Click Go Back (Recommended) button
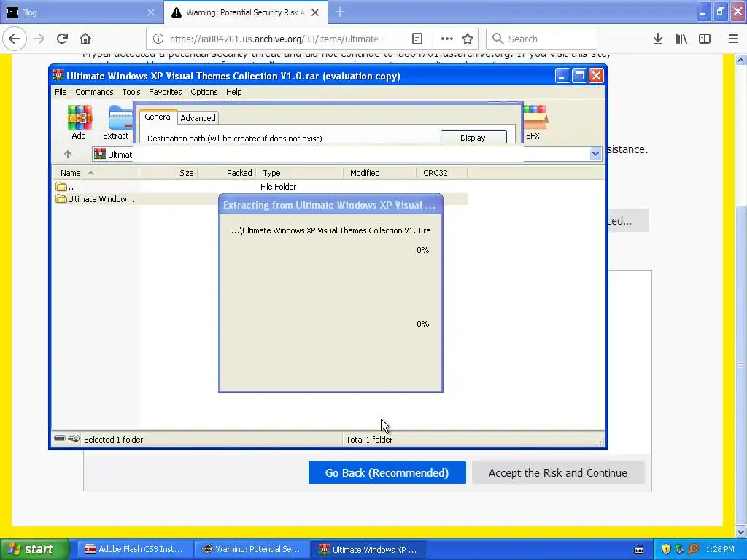This screenshot has width=747, height=560. pos(387,472)
